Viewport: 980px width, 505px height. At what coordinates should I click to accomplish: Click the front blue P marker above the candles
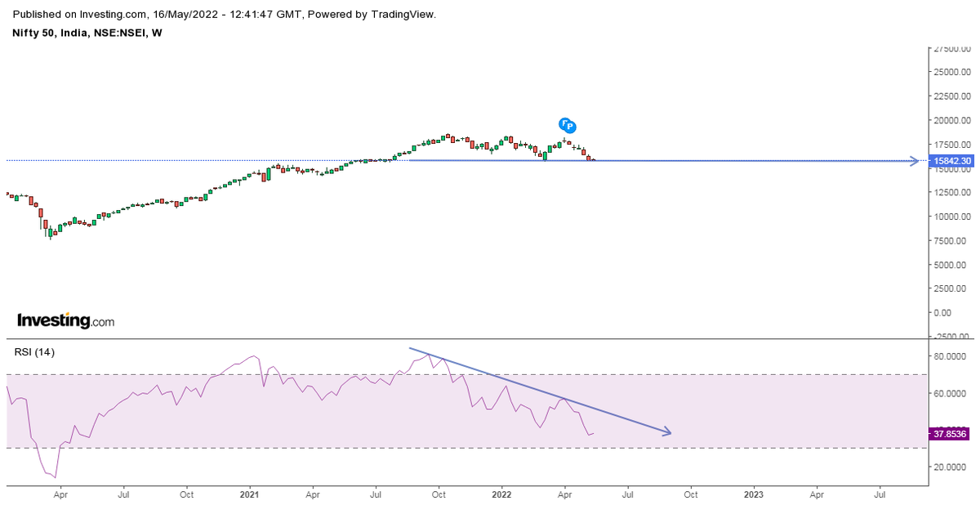pyautogui.click(x=570, y=127)
